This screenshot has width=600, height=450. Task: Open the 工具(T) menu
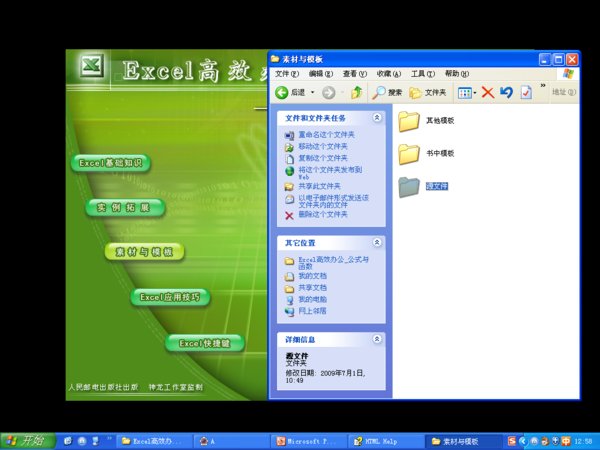422,73
